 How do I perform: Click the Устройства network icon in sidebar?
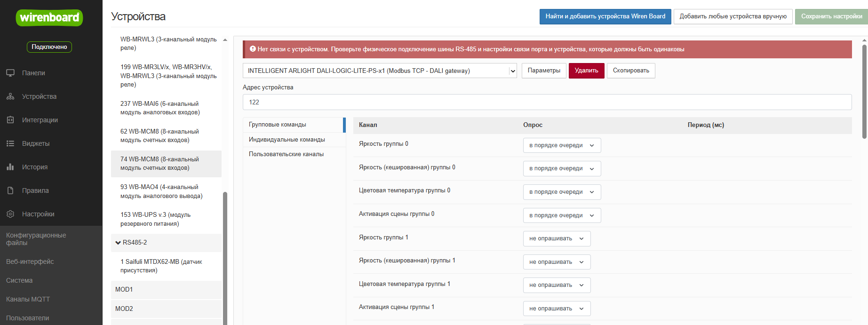click(x=10, y=96)
